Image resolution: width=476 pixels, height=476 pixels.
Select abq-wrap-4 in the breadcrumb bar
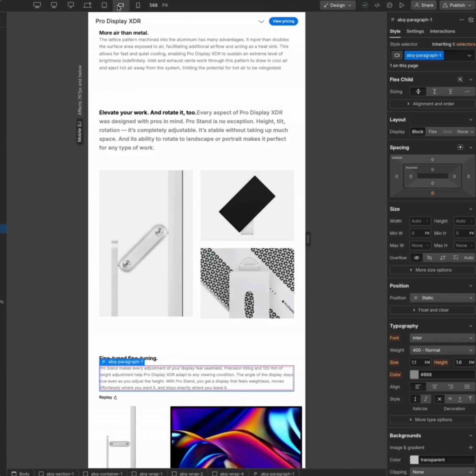[228, 474]
